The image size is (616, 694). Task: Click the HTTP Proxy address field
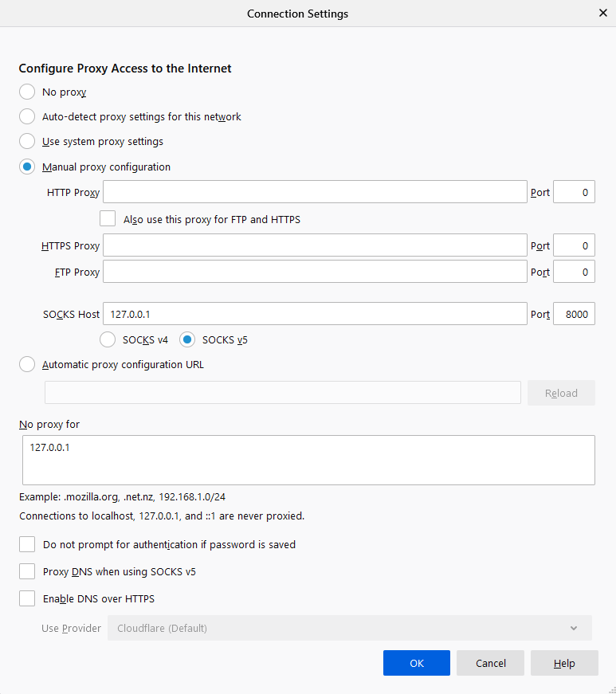click(x=315, y=192)
